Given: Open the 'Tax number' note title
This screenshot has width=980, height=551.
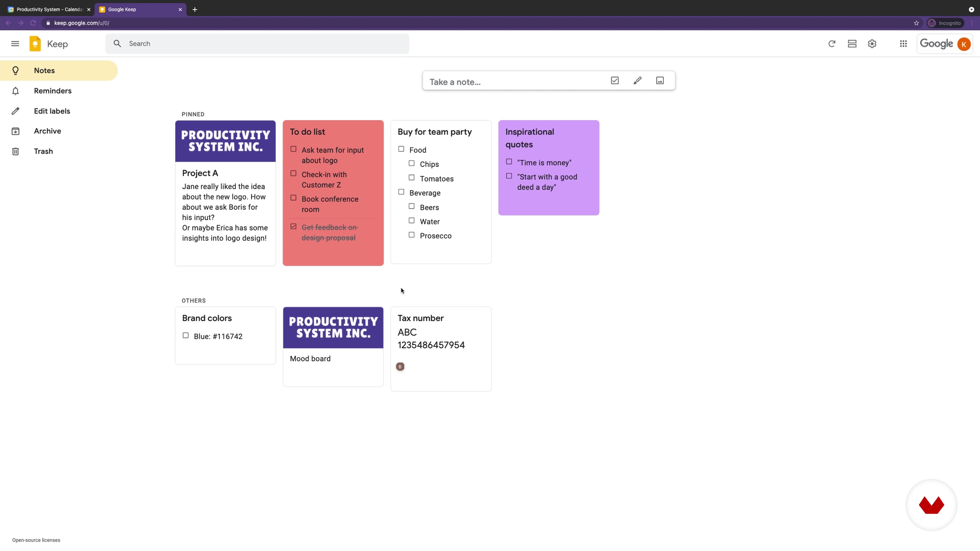Looking at the screenshot, I should click(x=420, y=318).
